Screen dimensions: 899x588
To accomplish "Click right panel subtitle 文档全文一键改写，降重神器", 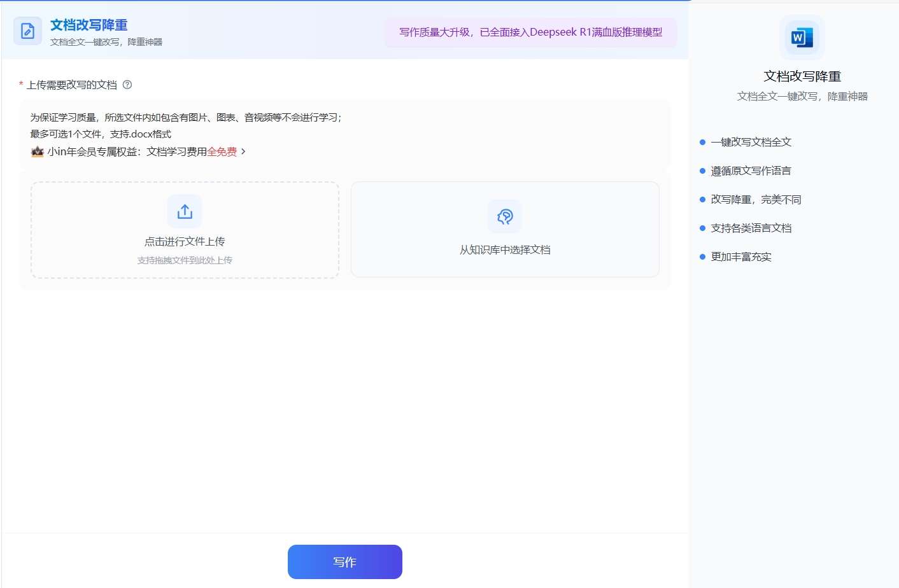I will coord(802,96).
